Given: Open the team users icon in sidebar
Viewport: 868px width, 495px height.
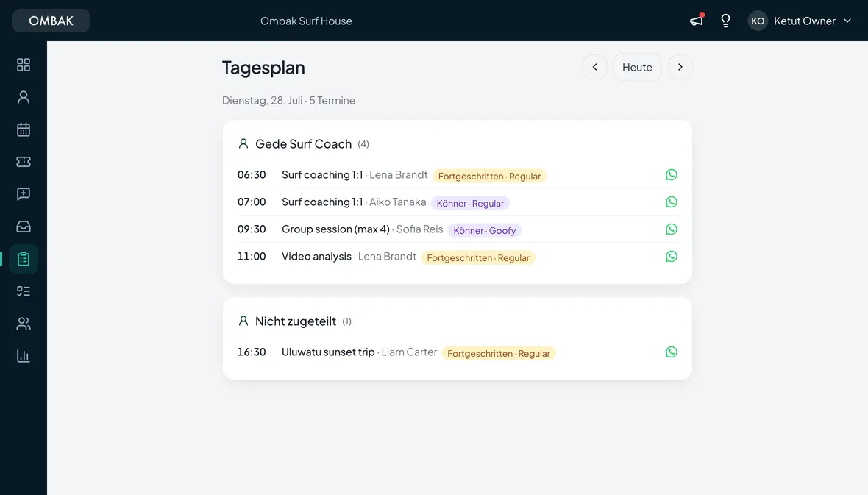Looking at the screenshot, I should pyautogui.click(x=24, y=324).
